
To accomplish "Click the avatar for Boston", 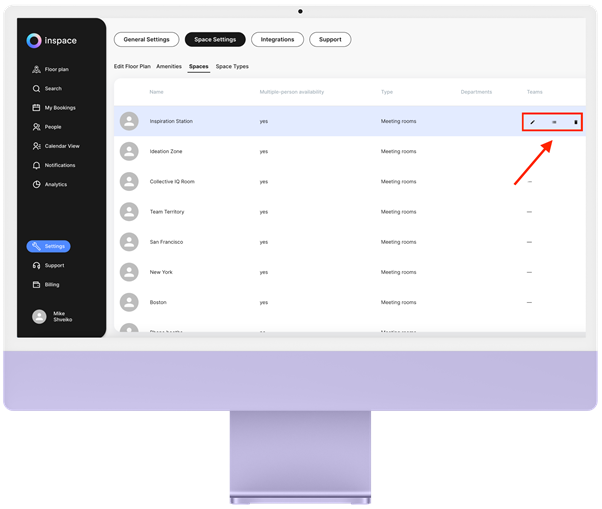I will pyautogui.click(x=129, y=302).
